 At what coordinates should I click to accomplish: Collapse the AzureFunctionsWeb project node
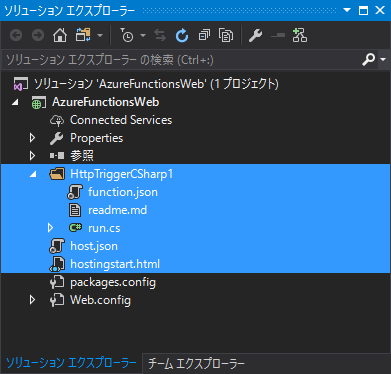(15, 102)
